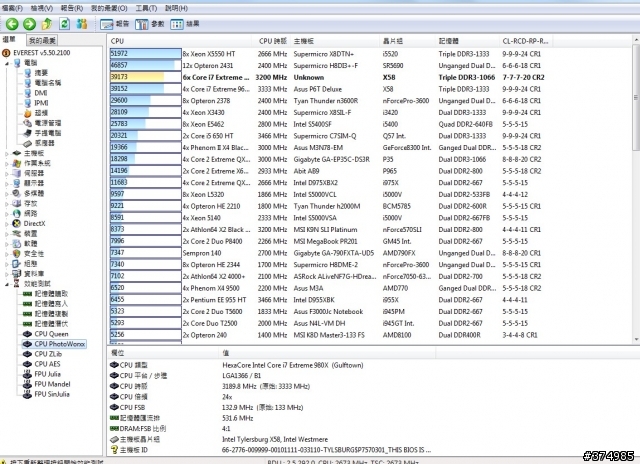The image size is (640, 464).
Task: Click the green refresh page icon
Action: click(64, 24)
